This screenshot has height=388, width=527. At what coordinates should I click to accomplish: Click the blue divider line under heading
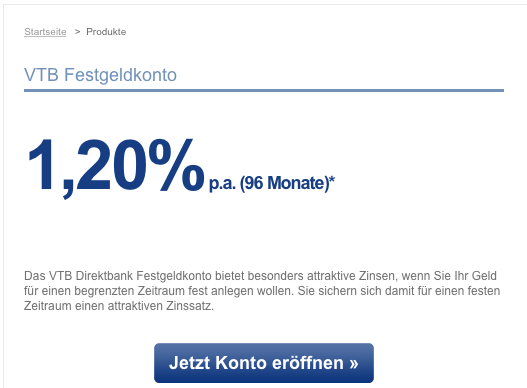264,90
